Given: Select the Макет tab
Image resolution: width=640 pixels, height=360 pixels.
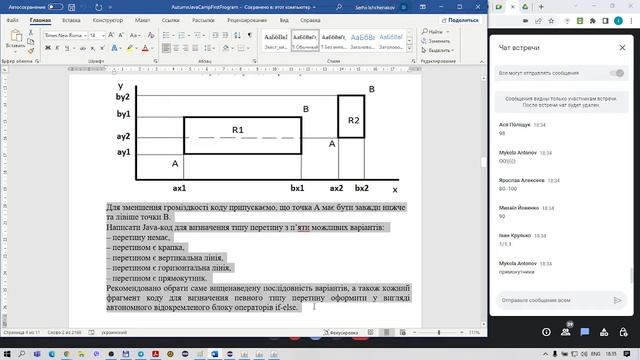Looking at the screenshot, I should point(142,20).
